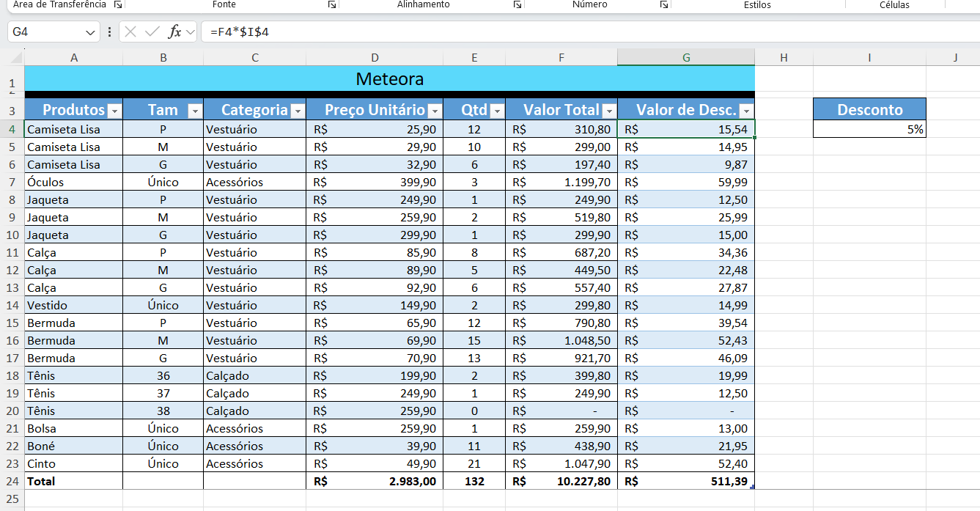Click inside the formula bar text =F4*$I$4
Viewport: 980px width, 511px height.
[x=239, y=32]
